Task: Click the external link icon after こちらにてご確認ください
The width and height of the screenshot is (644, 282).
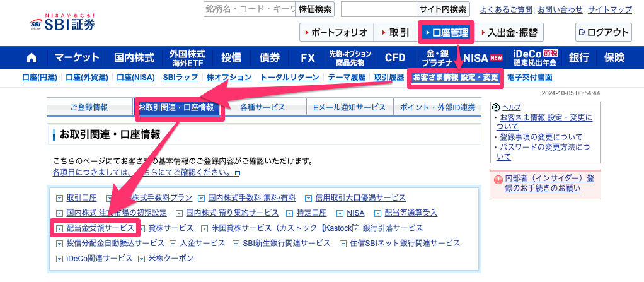Action: [x=237, y=173]
